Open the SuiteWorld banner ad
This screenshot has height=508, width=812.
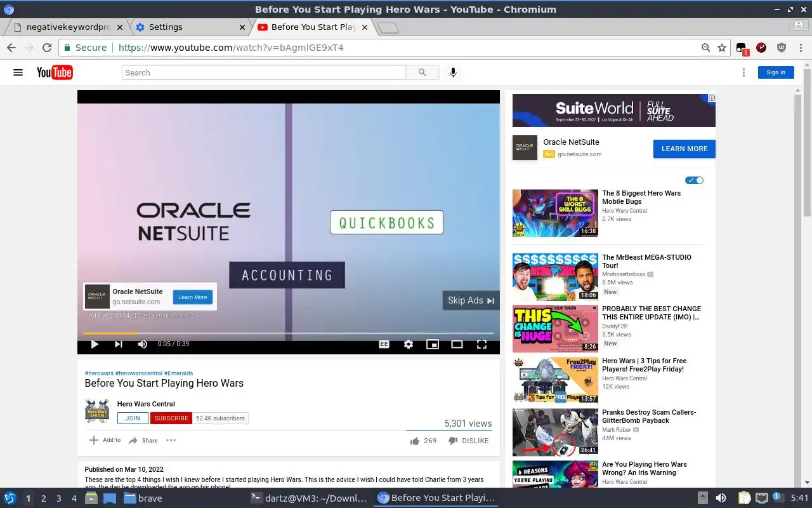pyautogui.click(x=613, y=110)
